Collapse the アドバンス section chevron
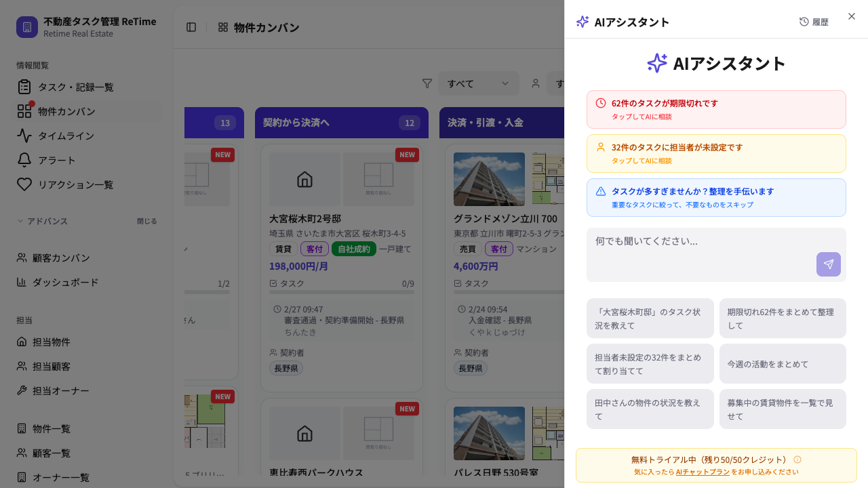Image resolution: width=868 pixels, height=488 pixels. (x=20, y=221)
